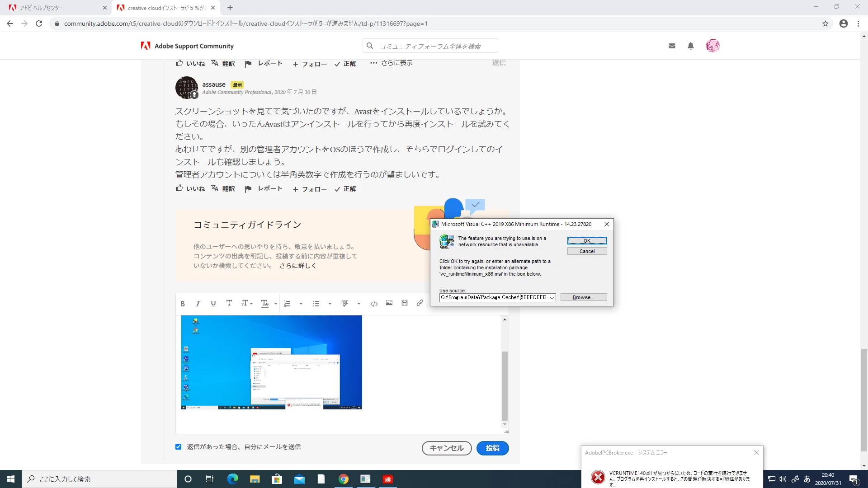Image resolution: width=868 pixels, height=488 pixels.
Task: Insert a video using the film icon
Action: coord(405,303)
